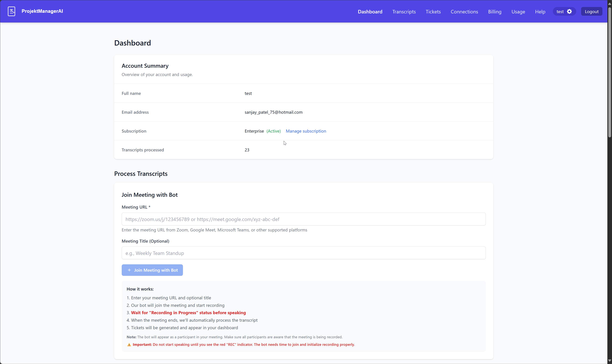Click the plus icon on Join Meeting button
Image resolution: width=612 pixels, height=364 pixels.
[129, 270]
